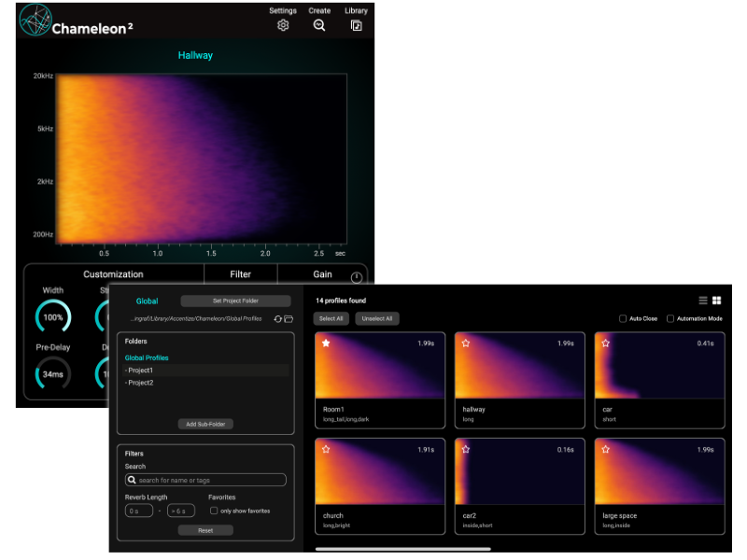
Task: Enable the Automation Mode checkbox
Action: click(670, 318)
